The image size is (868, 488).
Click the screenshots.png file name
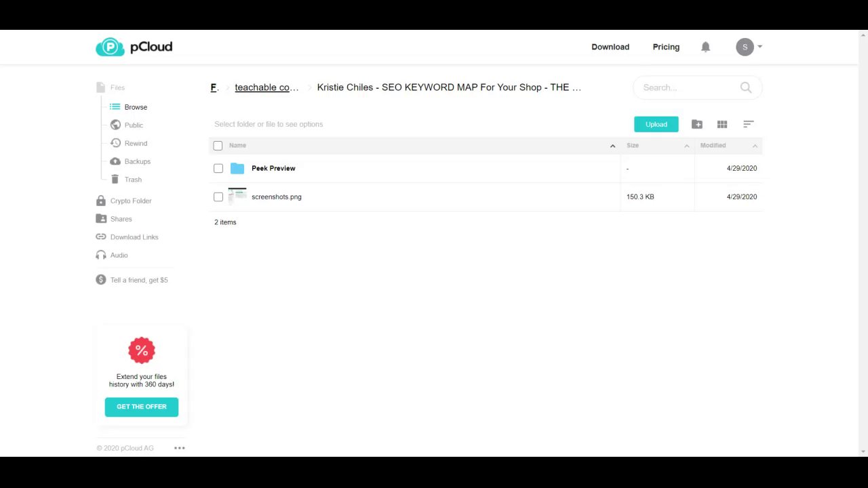point(277,197)
